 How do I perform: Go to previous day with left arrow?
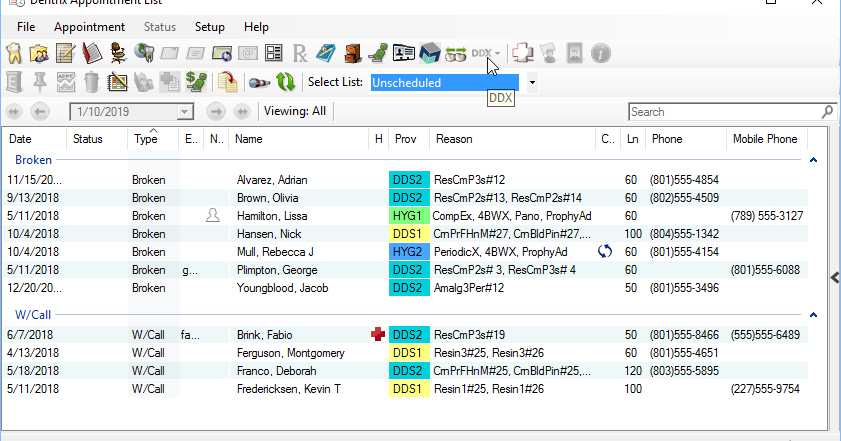[40, 112]
